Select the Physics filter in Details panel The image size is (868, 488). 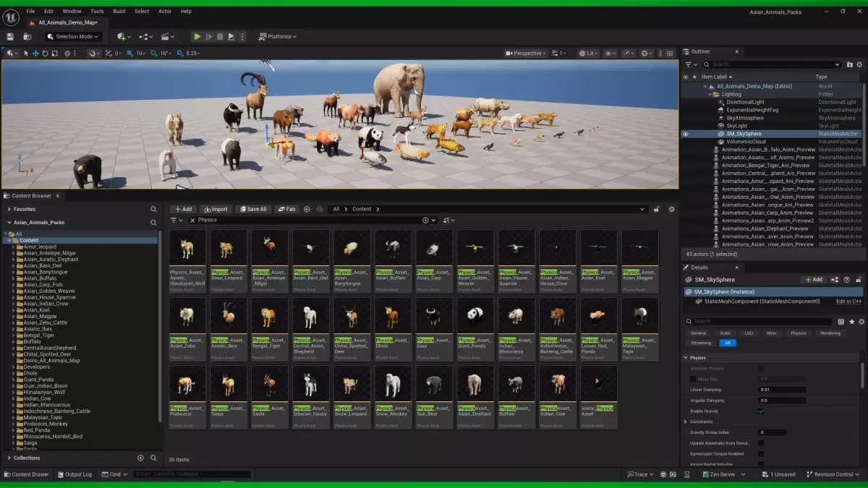798,333
